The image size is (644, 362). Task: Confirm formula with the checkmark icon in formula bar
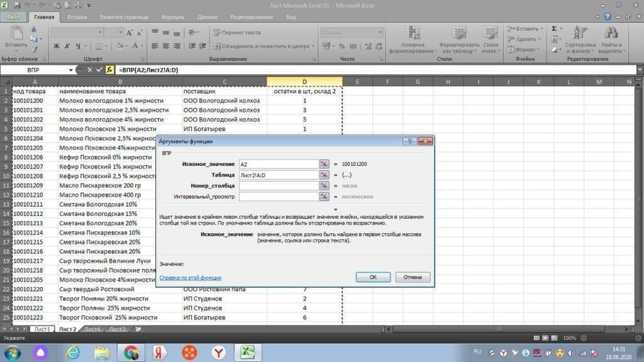99,70
